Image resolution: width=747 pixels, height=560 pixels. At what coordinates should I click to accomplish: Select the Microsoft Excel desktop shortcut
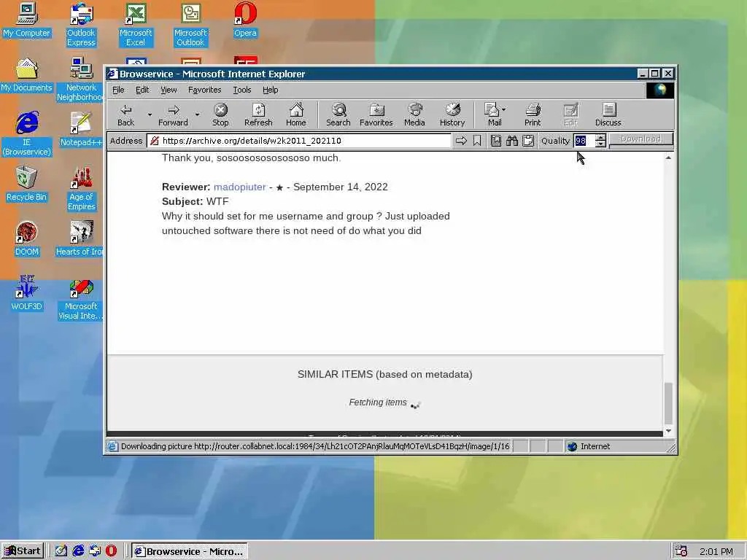tap(135, 25)
